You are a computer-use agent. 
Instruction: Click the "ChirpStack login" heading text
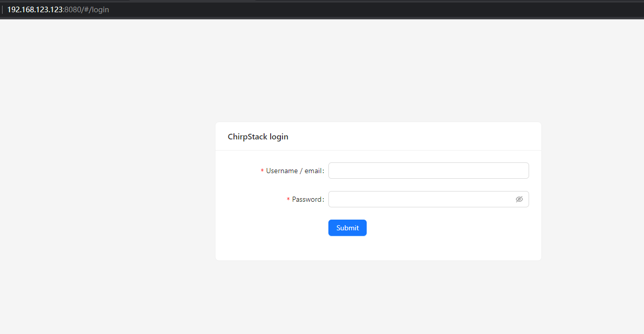258,136
